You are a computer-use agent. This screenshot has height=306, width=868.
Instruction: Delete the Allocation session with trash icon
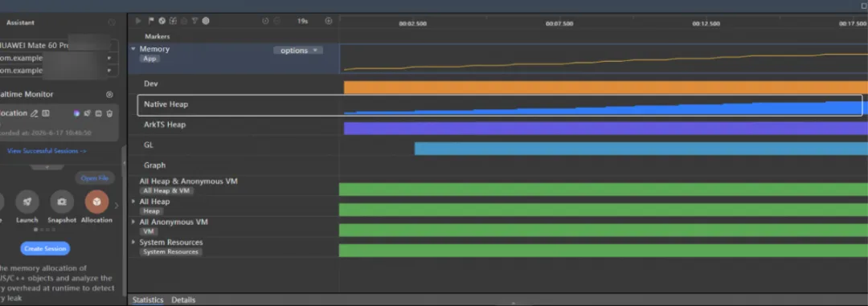point(109,113)
